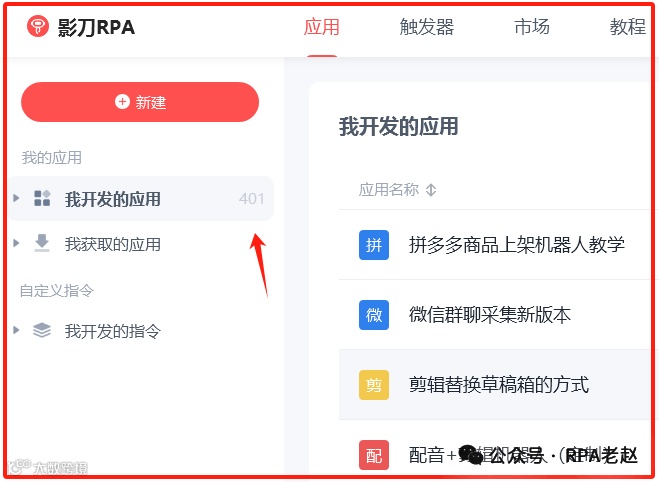Click the 应用名称 column header

tap(389, 190)
